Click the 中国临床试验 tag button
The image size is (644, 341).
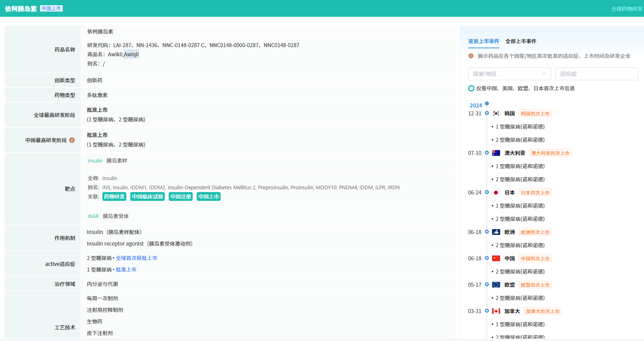[x=148, y=196]
